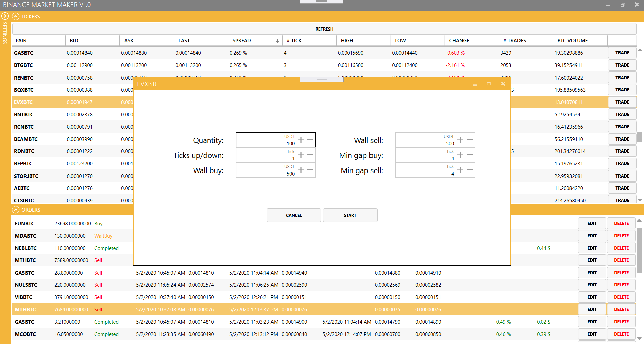Sort tickers by PAIR column header
The height and width of the screenshot is (344, 644).
tap(39, 41)
